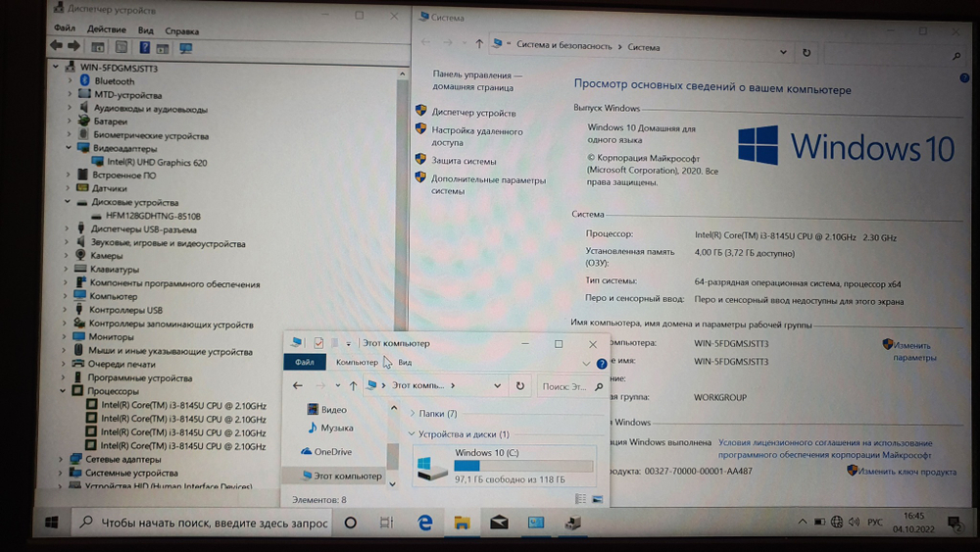This screenshot has height=552, width=980.
Task: Open Панель управления домашняя страница link
Action: click(x=476, y=80)
